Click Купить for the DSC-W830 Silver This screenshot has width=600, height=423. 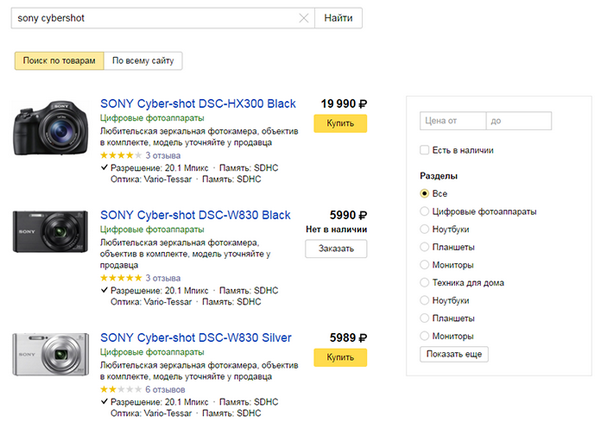point(340,357)
